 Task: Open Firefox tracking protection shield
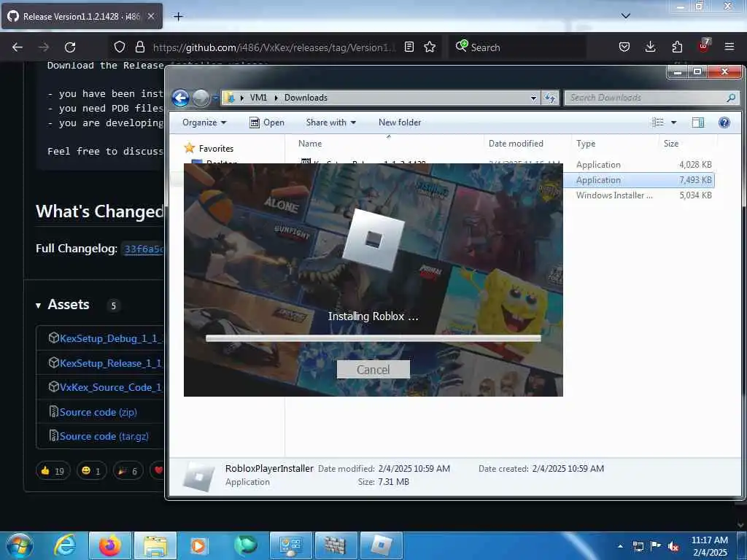point(120,47)
